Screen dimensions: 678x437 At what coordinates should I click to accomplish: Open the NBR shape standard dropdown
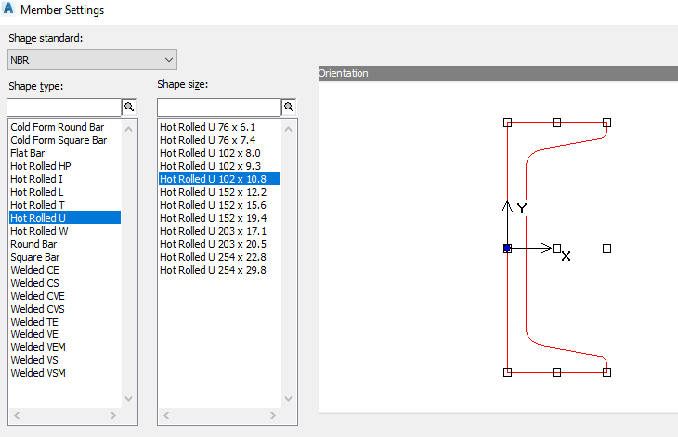(x=91, y=60)
